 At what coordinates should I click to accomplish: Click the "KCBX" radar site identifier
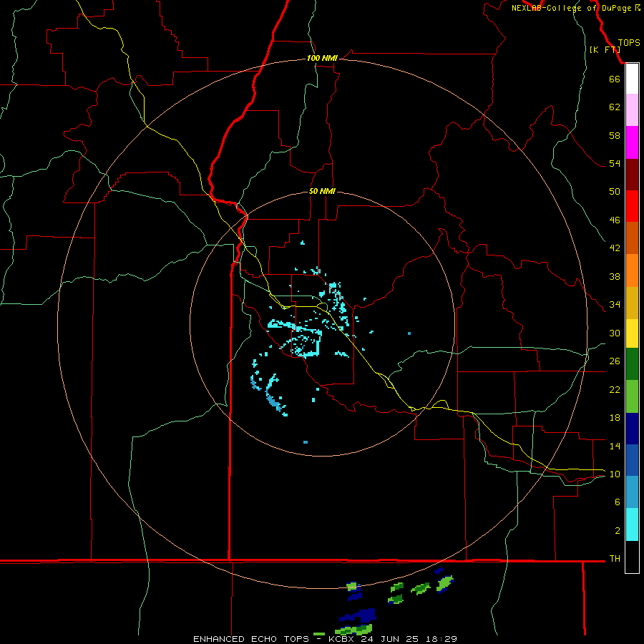(343, 639)
